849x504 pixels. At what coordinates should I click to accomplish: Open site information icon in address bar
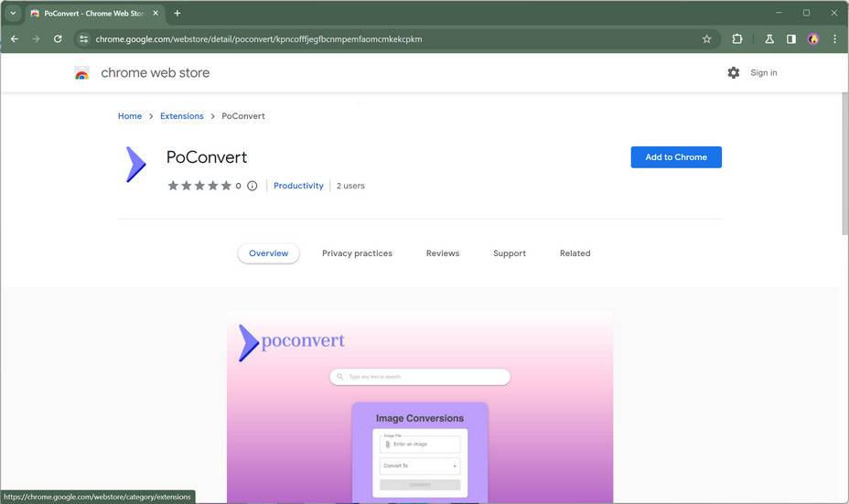[x=83, y=39]
